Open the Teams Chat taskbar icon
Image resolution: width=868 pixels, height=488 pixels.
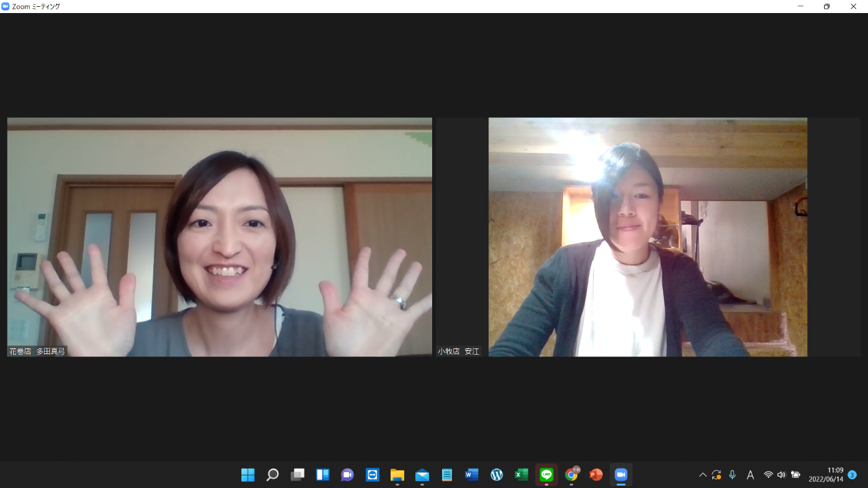point(347,475)
